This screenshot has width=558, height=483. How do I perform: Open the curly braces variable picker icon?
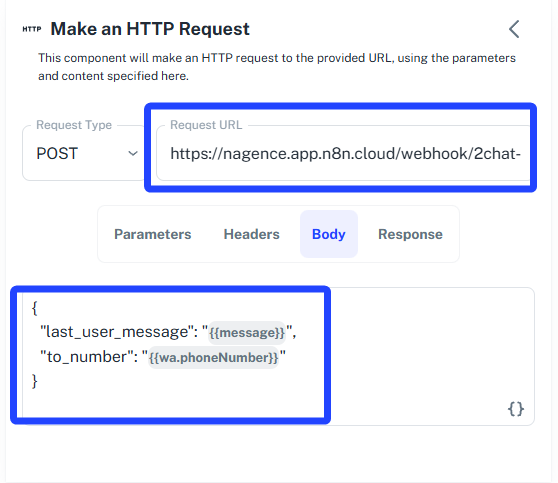click(x=516, y=409)
